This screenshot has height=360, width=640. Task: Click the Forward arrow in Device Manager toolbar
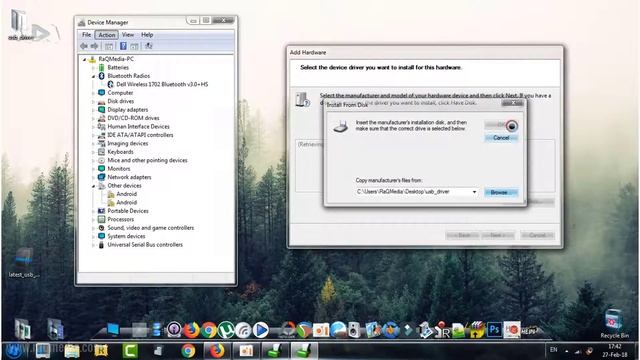(x=94, y=46)
